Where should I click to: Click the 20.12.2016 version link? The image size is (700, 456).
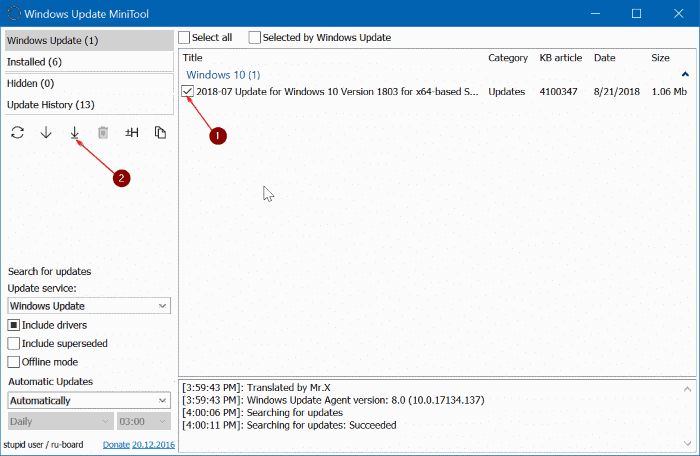coord(153,445)
